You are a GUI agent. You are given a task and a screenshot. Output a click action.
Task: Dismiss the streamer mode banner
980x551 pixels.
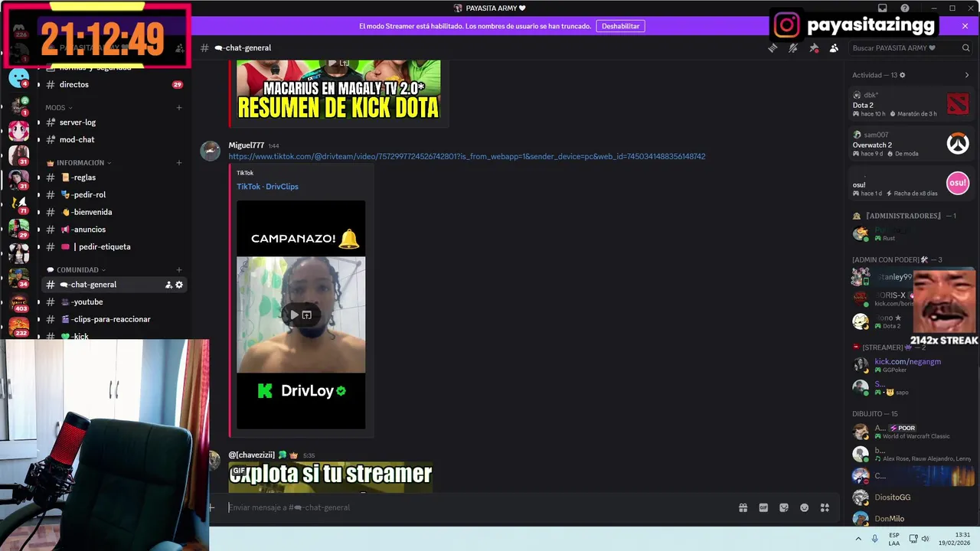[965, 26]
